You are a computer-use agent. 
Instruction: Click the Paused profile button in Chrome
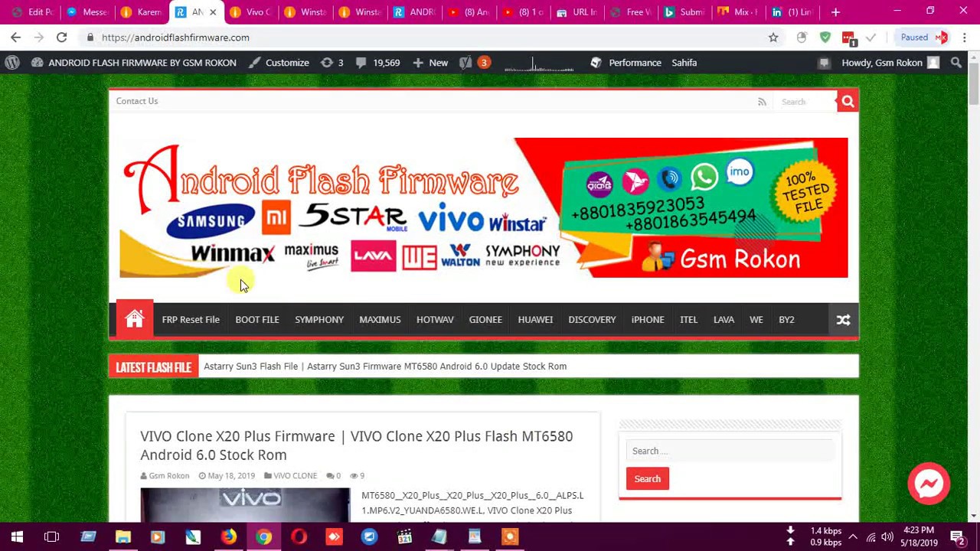click(x=923, y=37)
